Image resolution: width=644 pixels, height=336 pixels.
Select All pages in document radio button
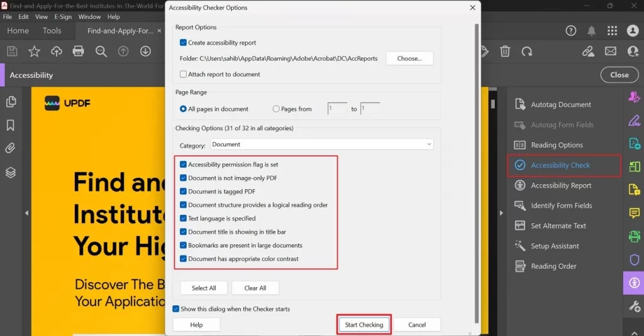coord(183,109)
